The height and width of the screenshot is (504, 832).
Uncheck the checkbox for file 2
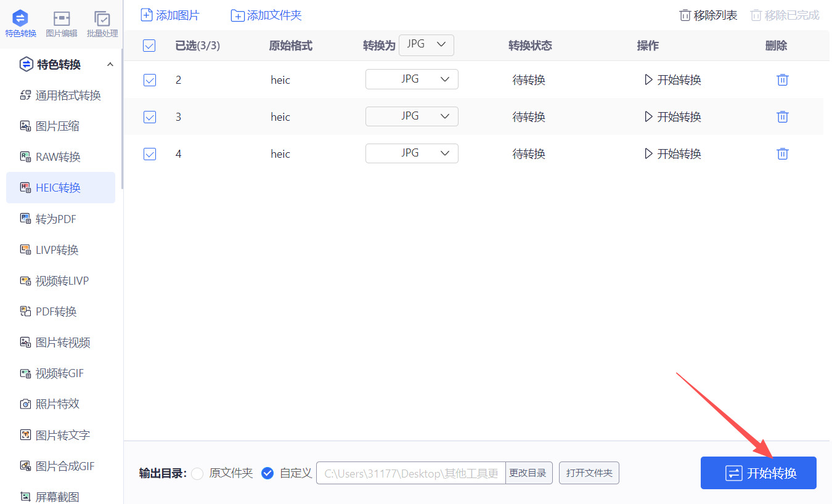pyautogui.click(x=149, y=80)
